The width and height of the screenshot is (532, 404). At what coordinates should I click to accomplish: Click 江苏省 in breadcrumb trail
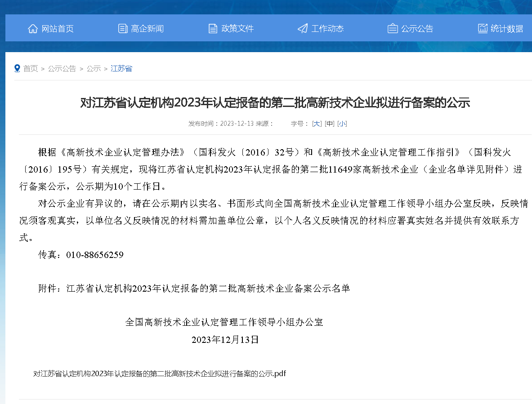121,69
